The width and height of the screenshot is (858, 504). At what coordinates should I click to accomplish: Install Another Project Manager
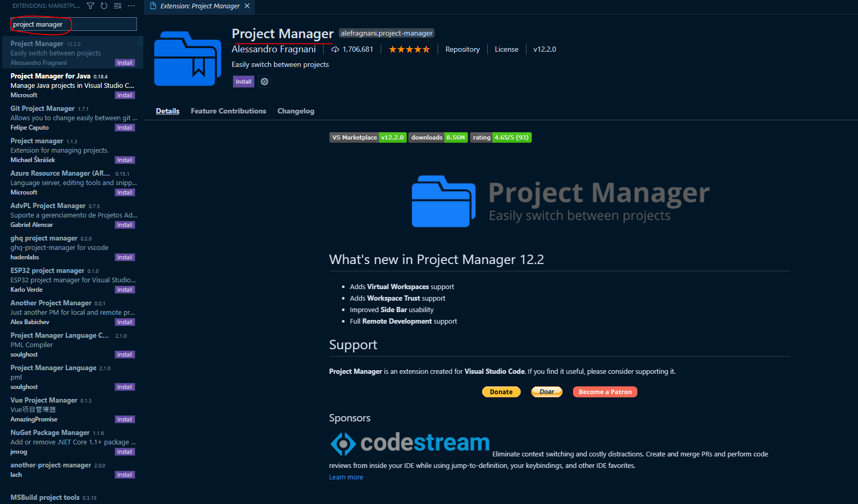(125, 322)
